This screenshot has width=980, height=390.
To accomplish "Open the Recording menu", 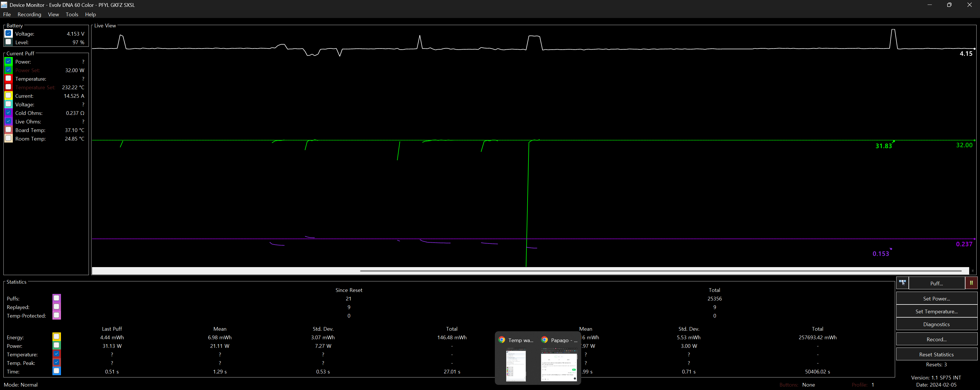I will 29,15.
